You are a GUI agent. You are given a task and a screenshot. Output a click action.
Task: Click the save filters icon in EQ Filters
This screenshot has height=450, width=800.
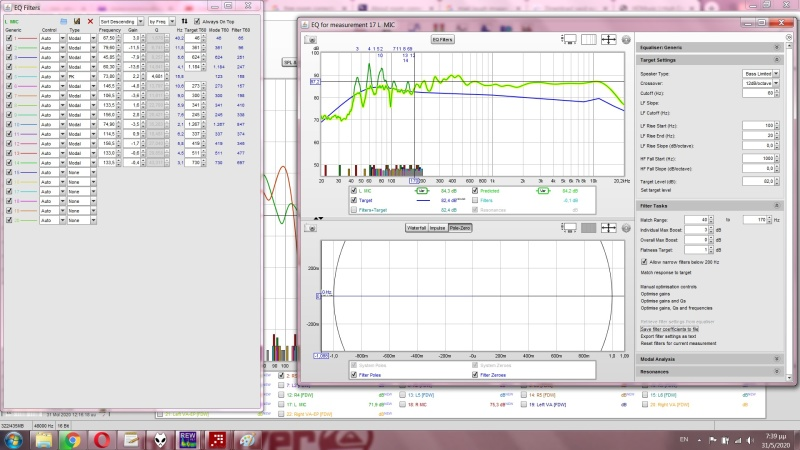(x=77, y=21)
